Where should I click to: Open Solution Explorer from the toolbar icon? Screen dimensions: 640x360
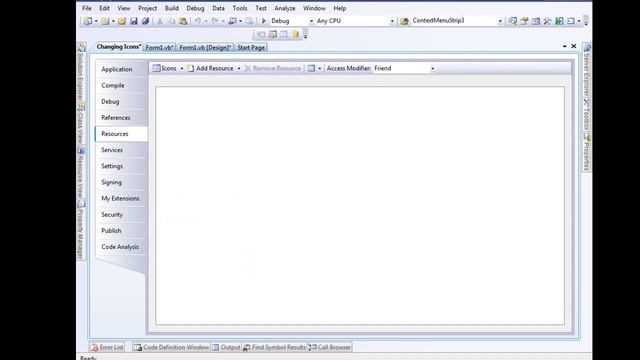click(512, 21)
